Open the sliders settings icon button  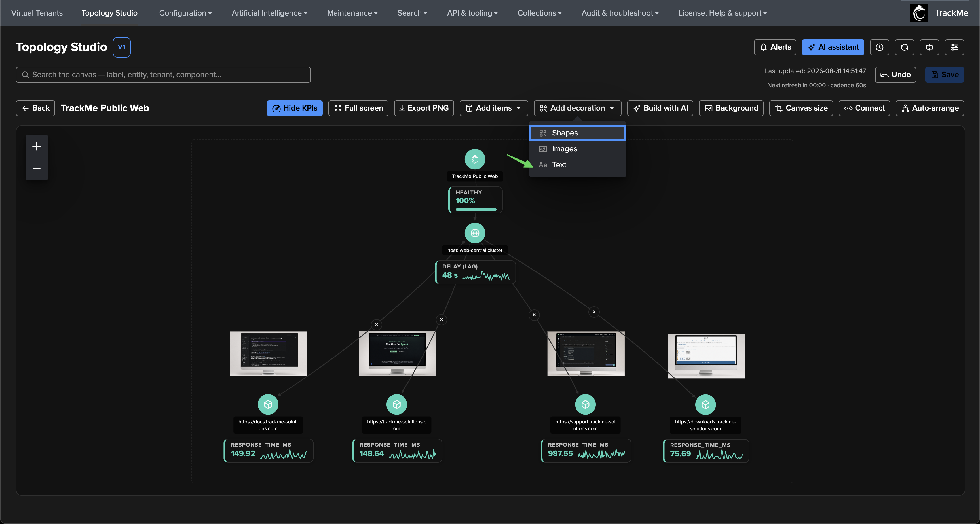[x=954, y=47]
